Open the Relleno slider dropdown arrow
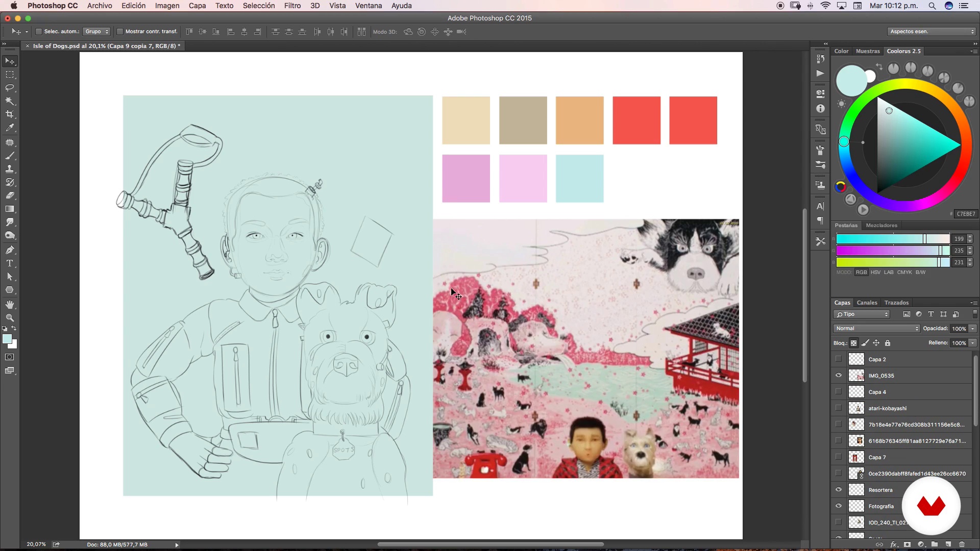Screen dimensions: 980x551 (x=973, y=343)
